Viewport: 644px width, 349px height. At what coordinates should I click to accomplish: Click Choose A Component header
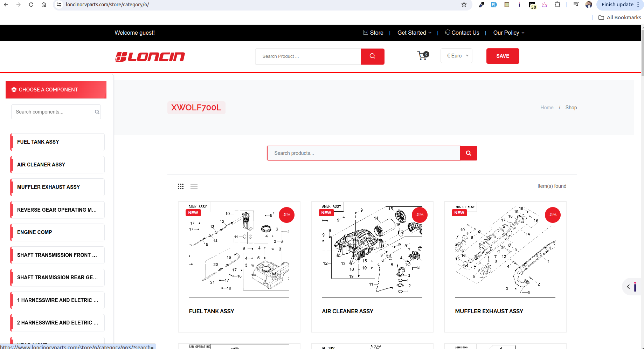(56, 90)
